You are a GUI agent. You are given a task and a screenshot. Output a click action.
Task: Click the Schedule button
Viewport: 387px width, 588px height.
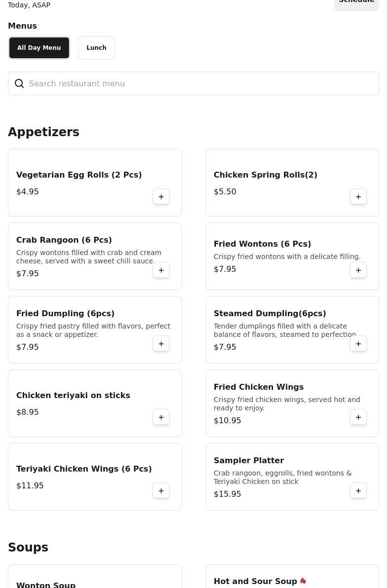[x=356, y=3]
